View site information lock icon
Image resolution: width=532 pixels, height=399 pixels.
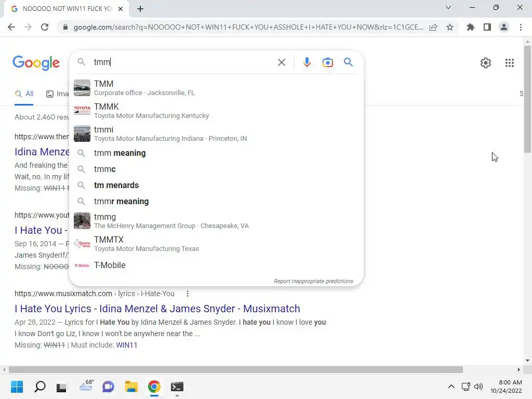click(65, 27)
